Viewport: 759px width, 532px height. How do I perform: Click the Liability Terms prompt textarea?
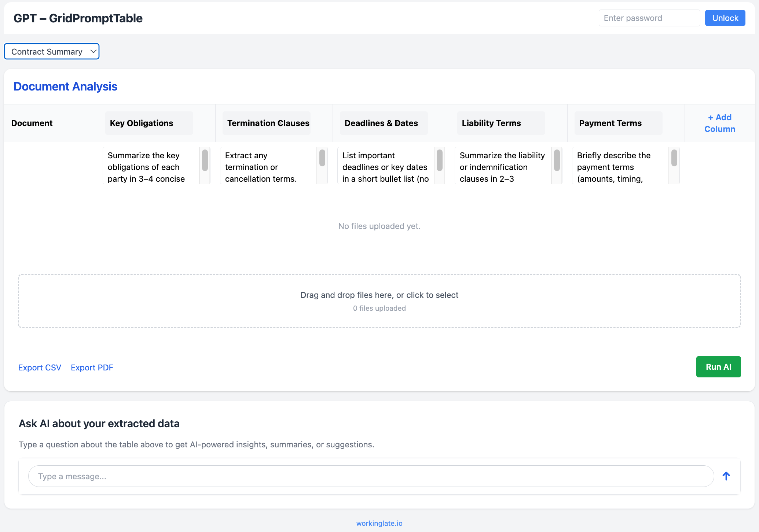(502, 167)
